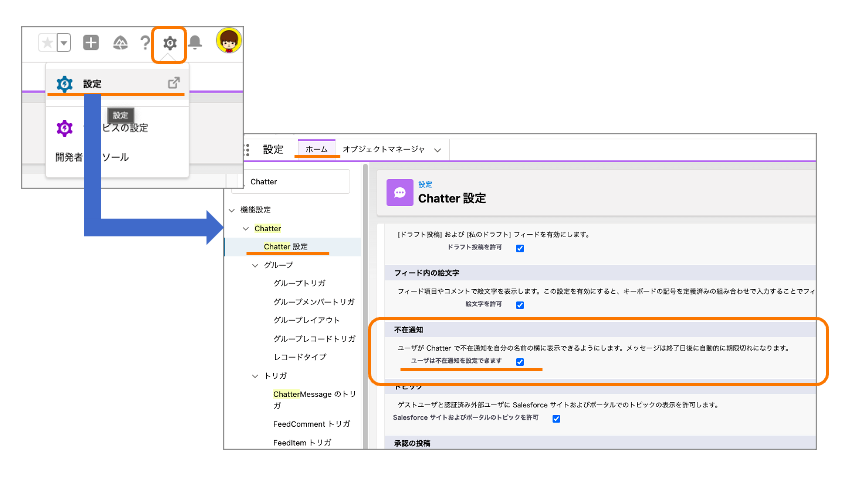Click the favorites star icon
The height and width of the screenshot is (479, 852).
47,42
